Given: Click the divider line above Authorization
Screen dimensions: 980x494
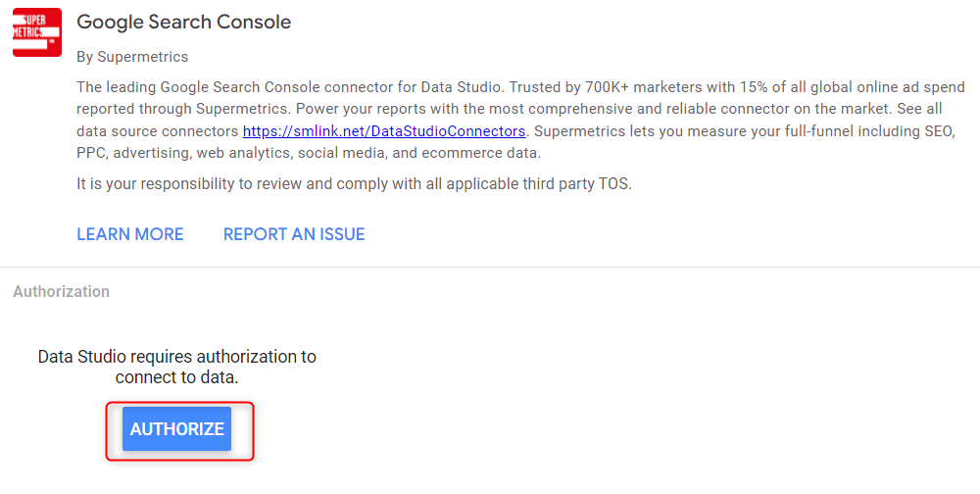Looking at the screenshot, I should (x=490, y=268).
